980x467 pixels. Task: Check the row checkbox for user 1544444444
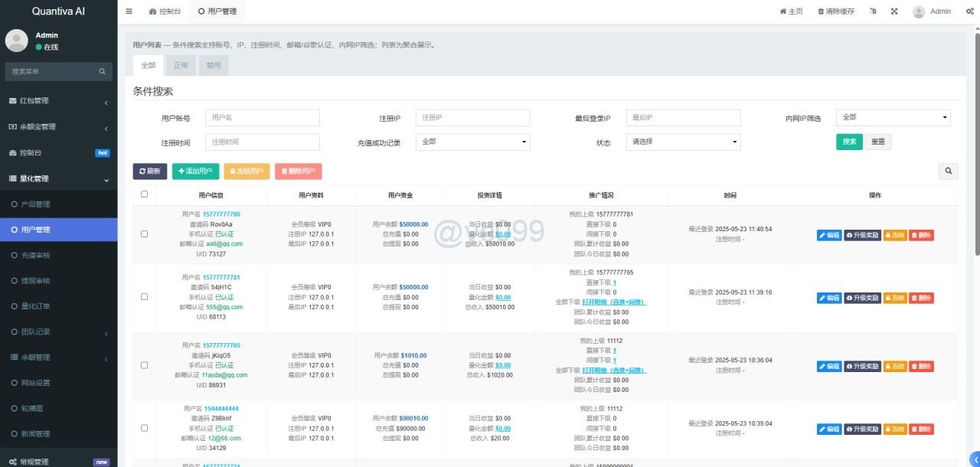click(144, 429)
